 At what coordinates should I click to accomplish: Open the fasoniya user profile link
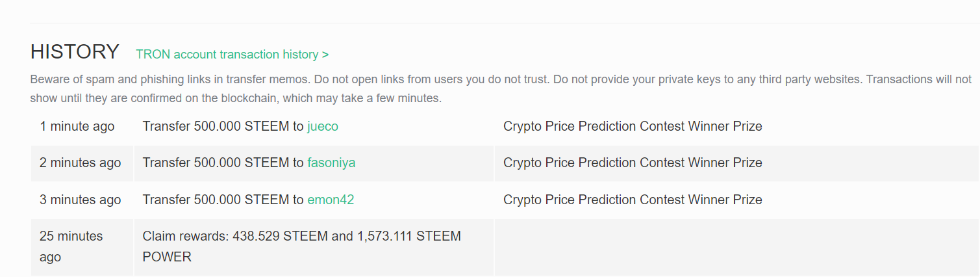[331, 163]
